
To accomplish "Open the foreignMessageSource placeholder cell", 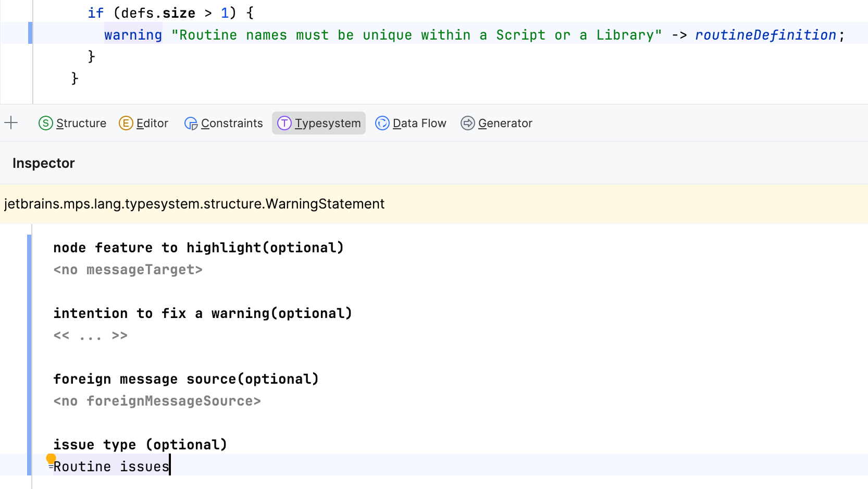I will 157,401.
